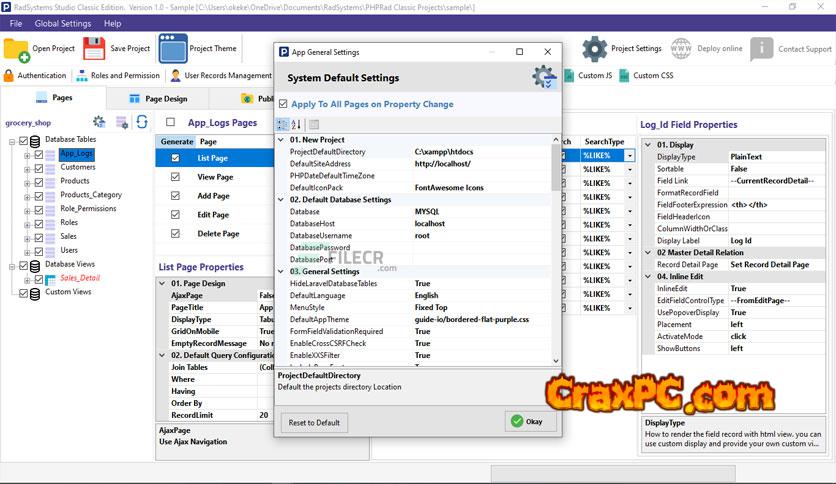Toggle the Products table checkbox
This screenshot has width=836, height=484.
tap(38, 182)
